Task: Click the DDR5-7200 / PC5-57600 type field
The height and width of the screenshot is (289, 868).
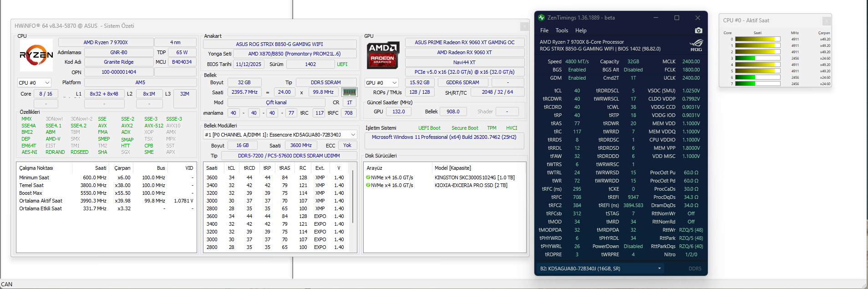Action: [x=289, y=156]
